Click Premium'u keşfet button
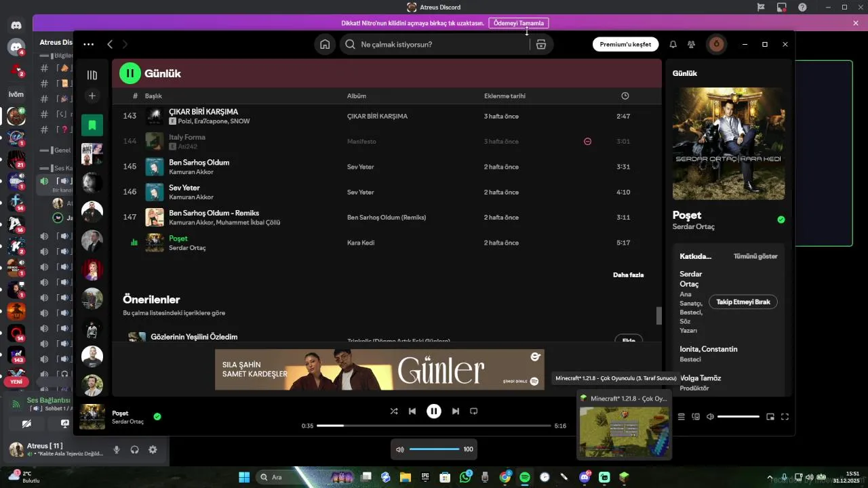Image resolution: width=868 pixels, height=488 pixels. pyautogui.click(x=625, y=44)
